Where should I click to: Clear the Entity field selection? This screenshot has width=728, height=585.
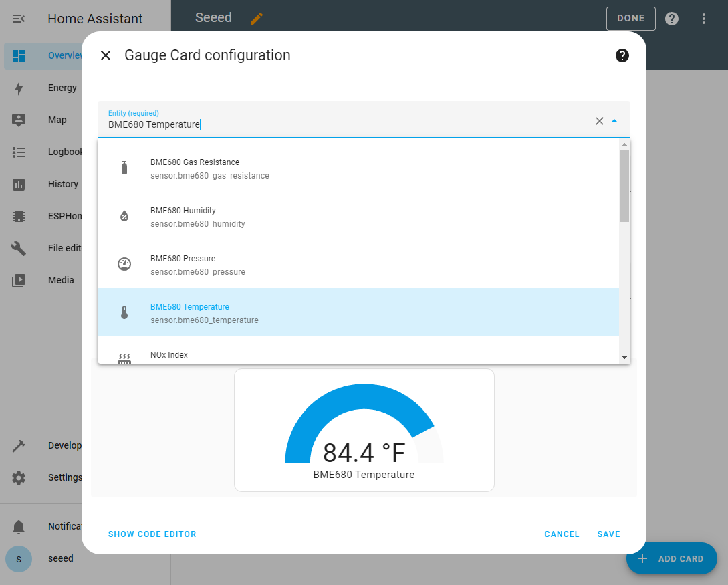click(600, 121)
